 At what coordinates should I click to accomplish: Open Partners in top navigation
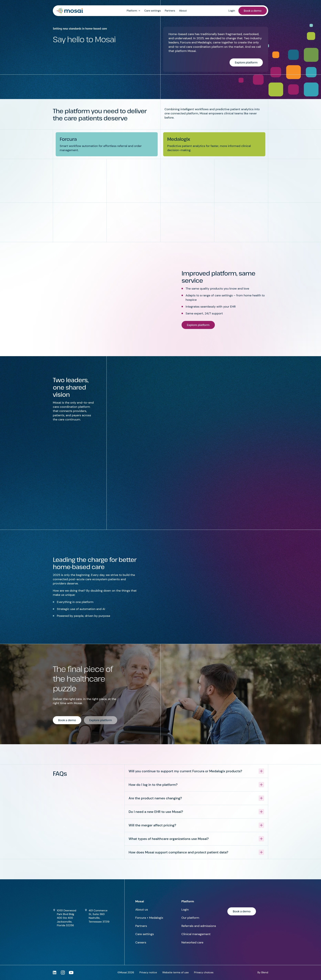coord(170,11)
